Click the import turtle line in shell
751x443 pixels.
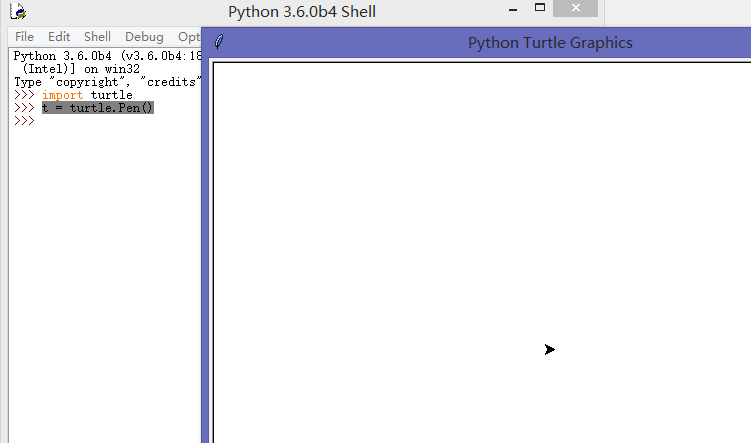pyautogui.click(x=87, y=95)
